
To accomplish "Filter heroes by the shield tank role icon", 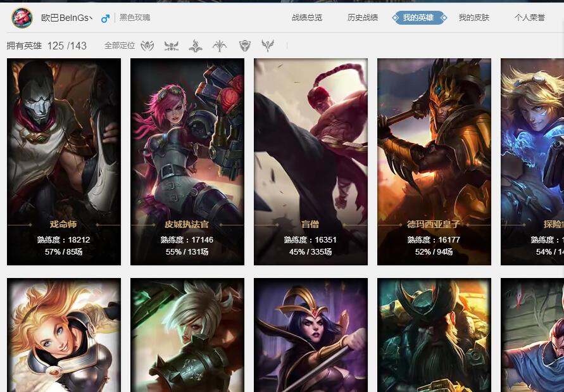I will coord(244,46).
